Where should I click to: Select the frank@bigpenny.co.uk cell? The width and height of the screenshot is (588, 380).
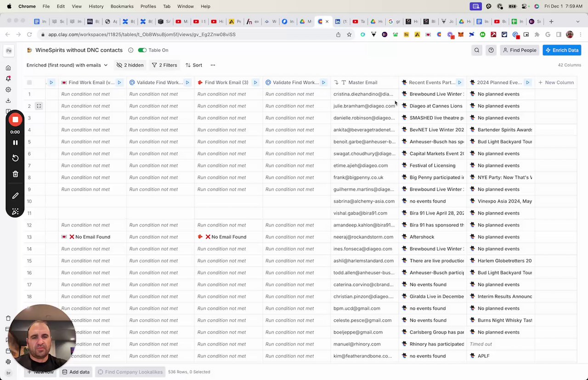point(365,177)
